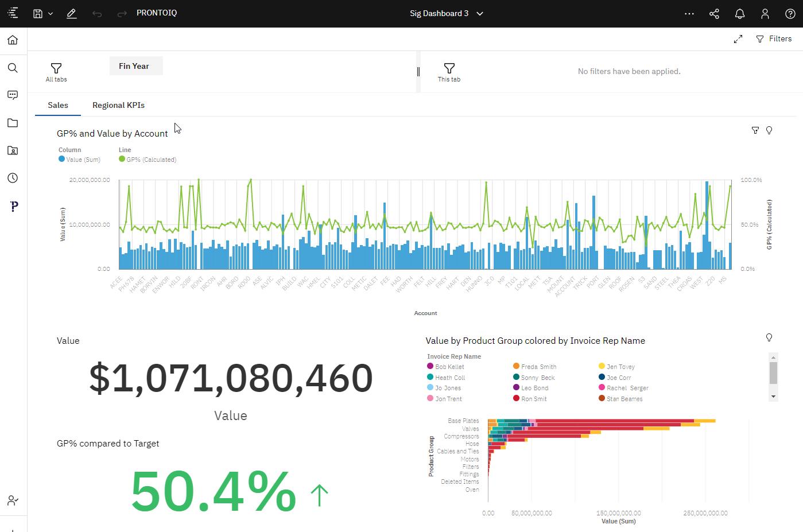
Task: Open the Sig Dashboard 3 dropdown
Action: click(x=447, y=13)
